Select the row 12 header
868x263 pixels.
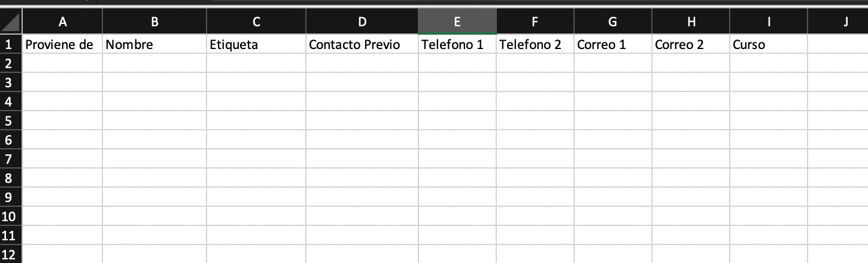pos(10,253)
